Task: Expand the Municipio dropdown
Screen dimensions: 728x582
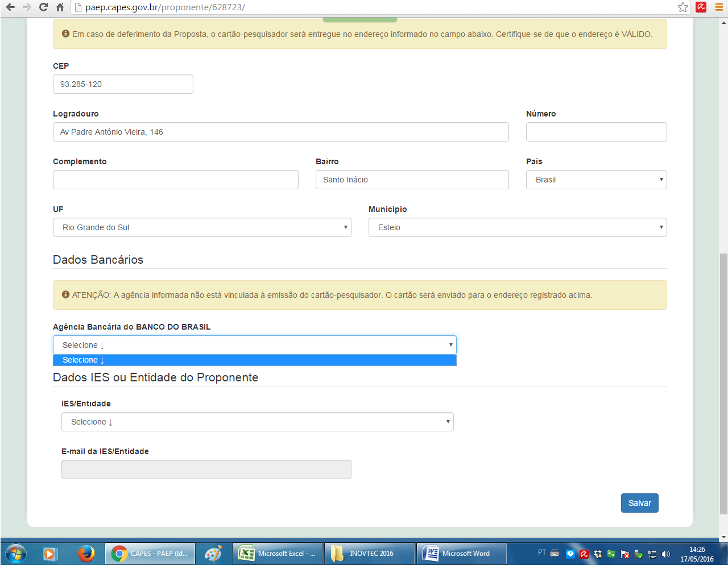Action: (517, 227)
